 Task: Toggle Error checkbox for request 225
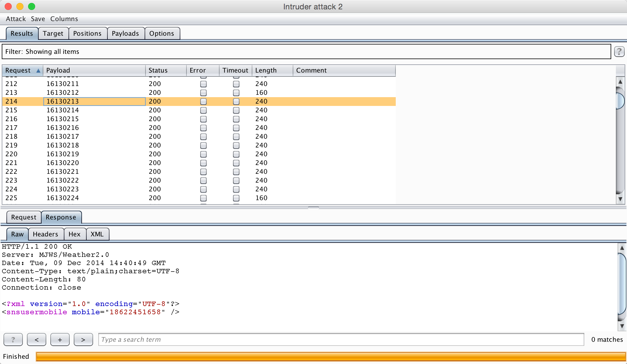[203, 198]
